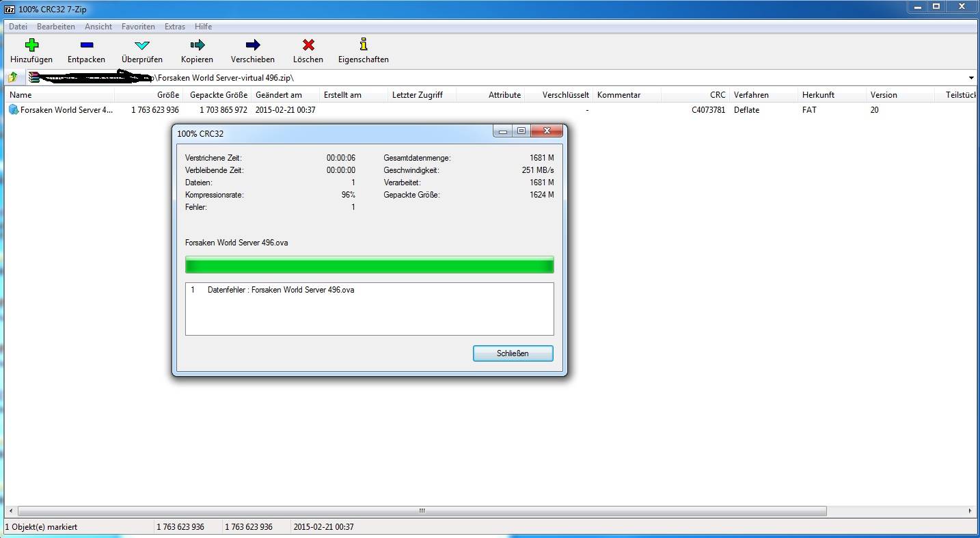Sort by Version column header
Screen dimensions: 980x538
(x=901, y=95)
